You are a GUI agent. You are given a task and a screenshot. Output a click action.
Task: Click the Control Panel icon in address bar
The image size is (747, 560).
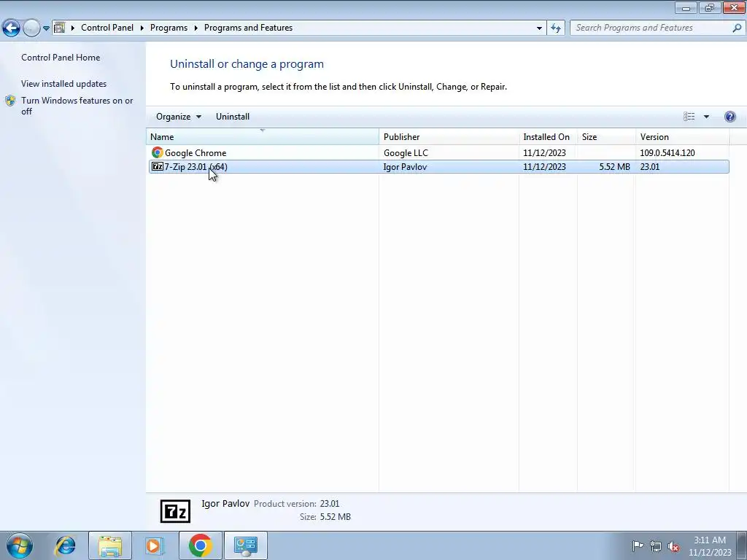tap(60, 28)
